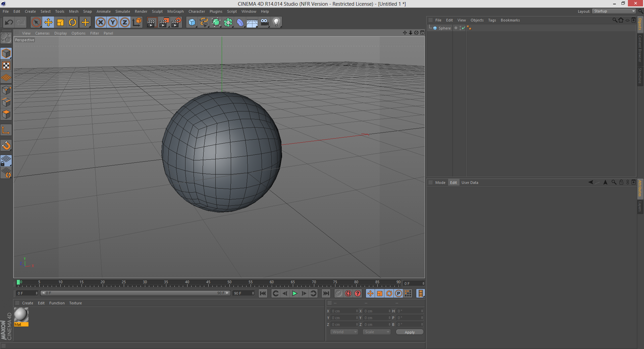This screenshot has width=644, height=349.
Task: Select the Rotate tool
Action: click(72, 22)
